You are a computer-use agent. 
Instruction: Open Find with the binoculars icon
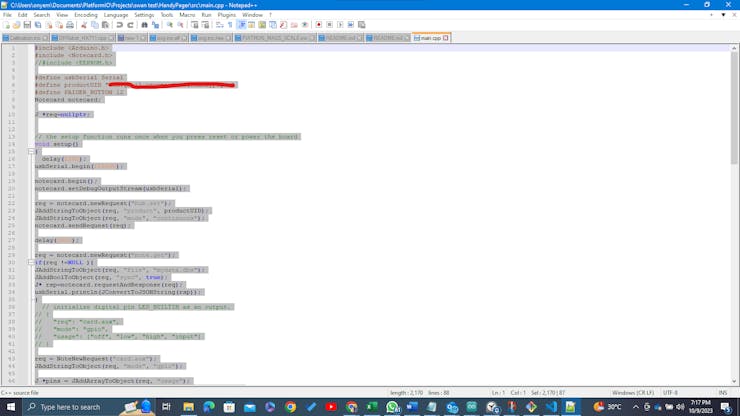pyautogui.click(x=144, y=25)
